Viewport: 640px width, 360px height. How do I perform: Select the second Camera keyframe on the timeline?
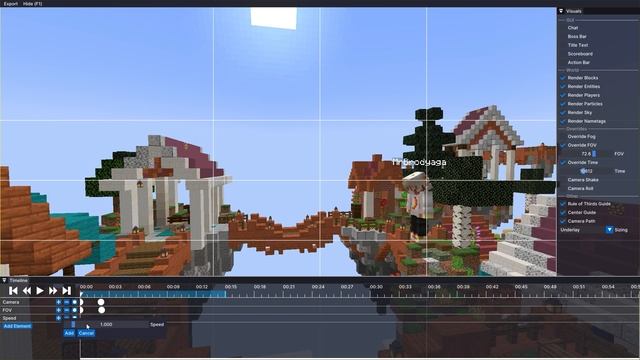point(101,302)
